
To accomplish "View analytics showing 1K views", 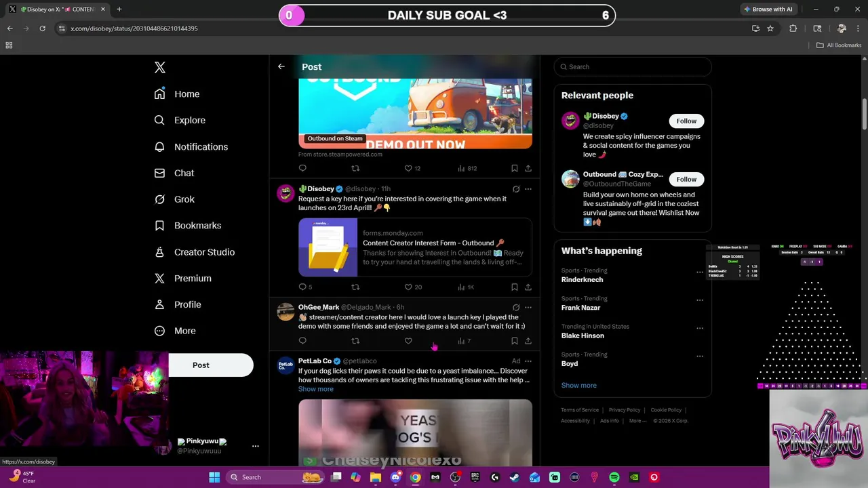I will 466,287.
